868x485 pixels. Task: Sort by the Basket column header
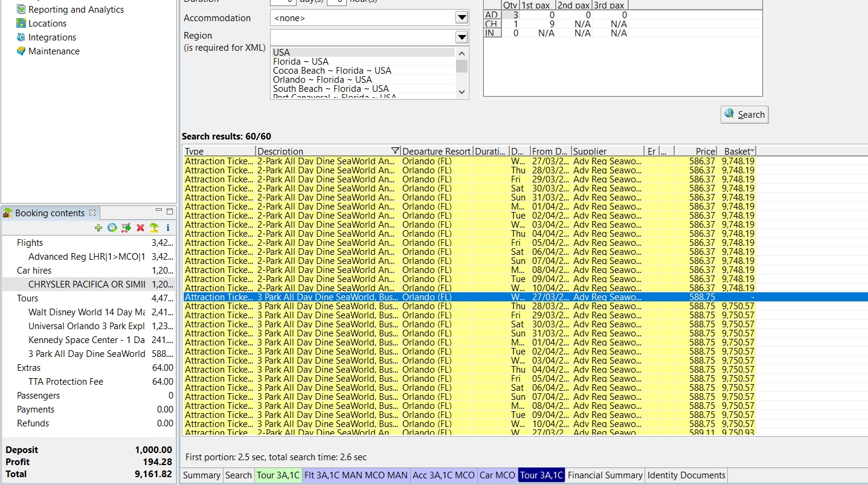(737, 151)
